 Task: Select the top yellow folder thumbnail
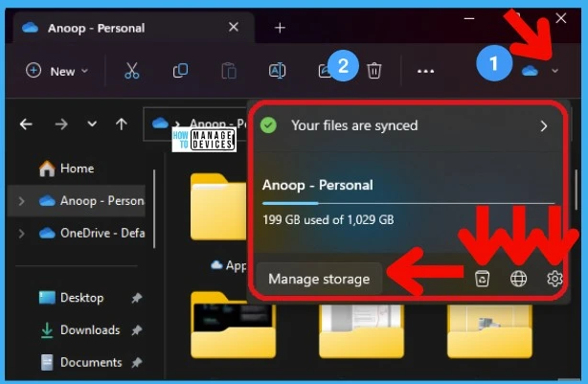[218, 207]
